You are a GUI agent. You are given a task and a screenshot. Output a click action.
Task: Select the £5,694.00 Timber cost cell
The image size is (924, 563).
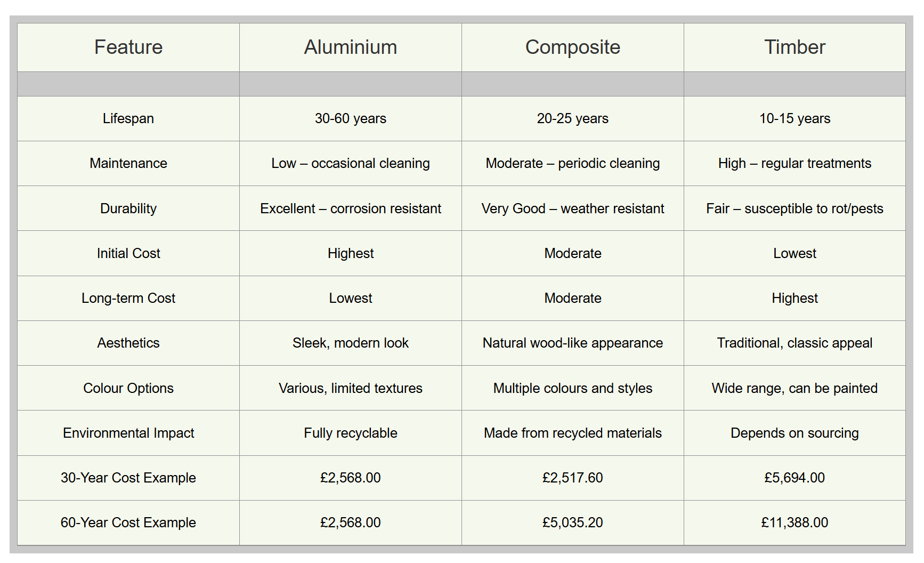click(795, 478)
